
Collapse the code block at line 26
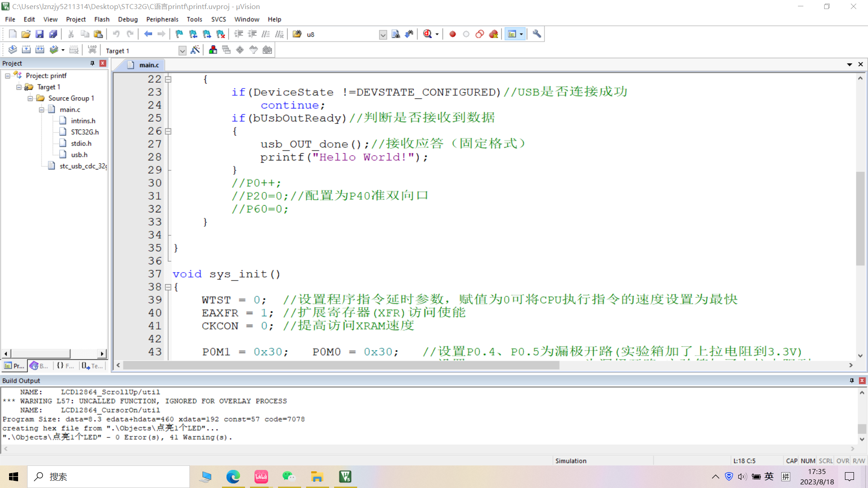pos(168,131)
